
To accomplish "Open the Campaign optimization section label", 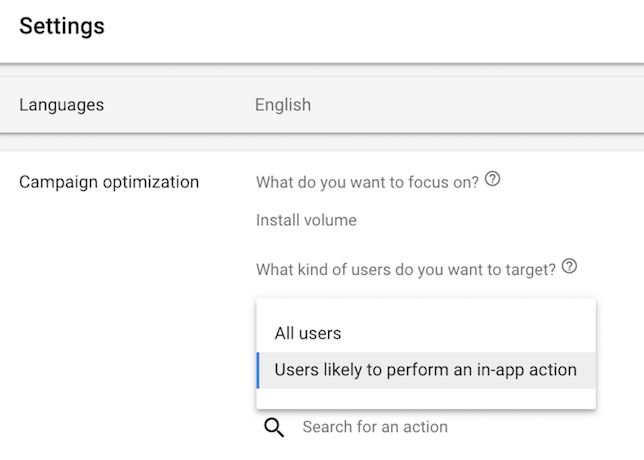I will pyautogui.click(x=109, y=182).
